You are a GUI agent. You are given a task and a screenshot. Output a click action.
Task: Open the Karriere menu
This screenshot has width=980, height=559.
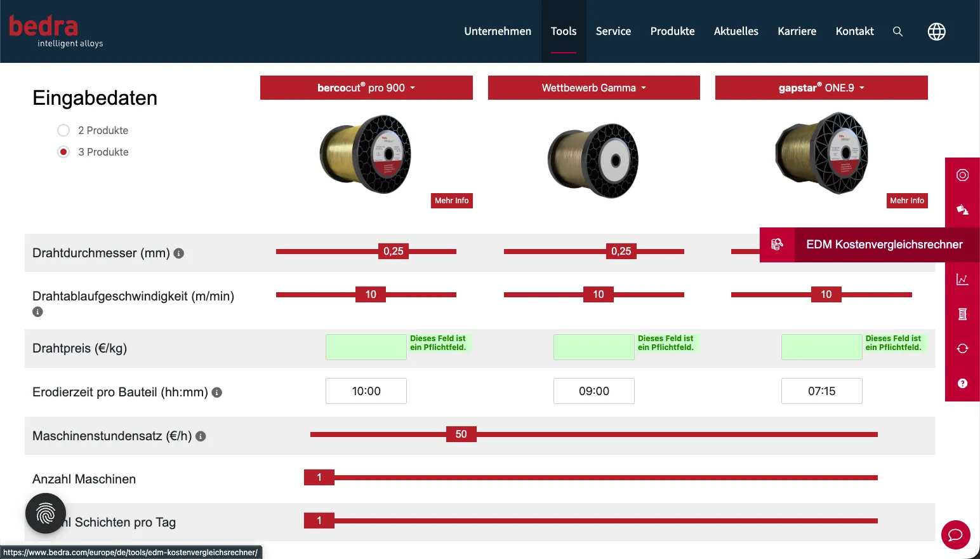pyautogui.click(x=797, y=31)
